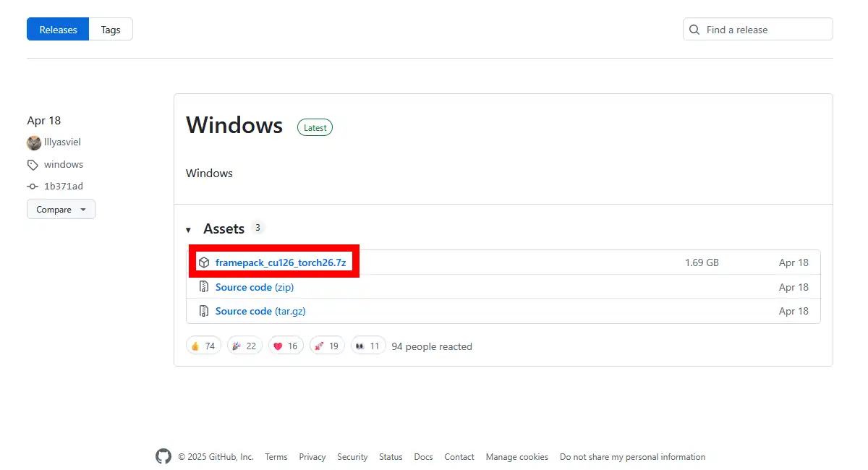The width and height of the screenshot is (868, 470).
Task: Open the Compare dropdown
Action: tap(61, 210)
